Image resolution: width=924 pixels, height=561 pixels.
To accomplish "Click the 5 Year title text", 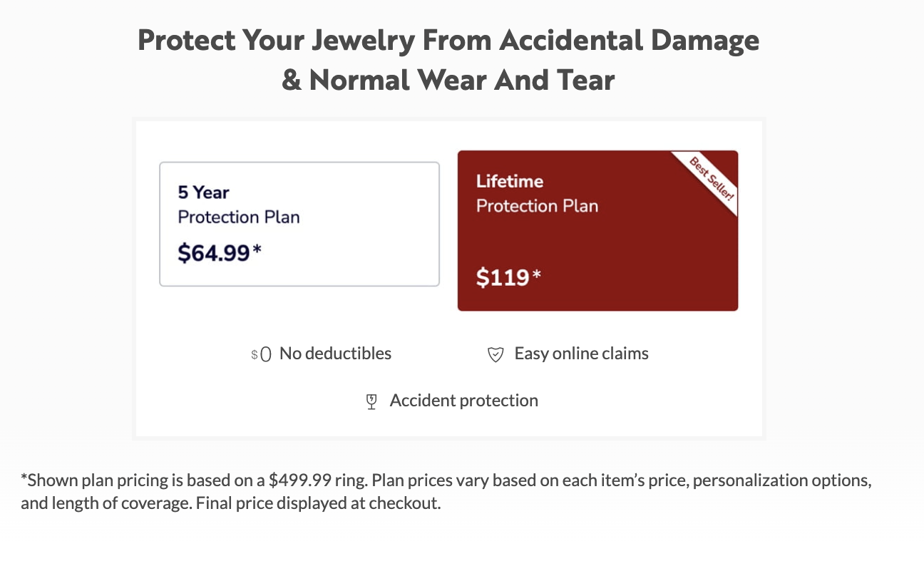I will pos(204,192).
